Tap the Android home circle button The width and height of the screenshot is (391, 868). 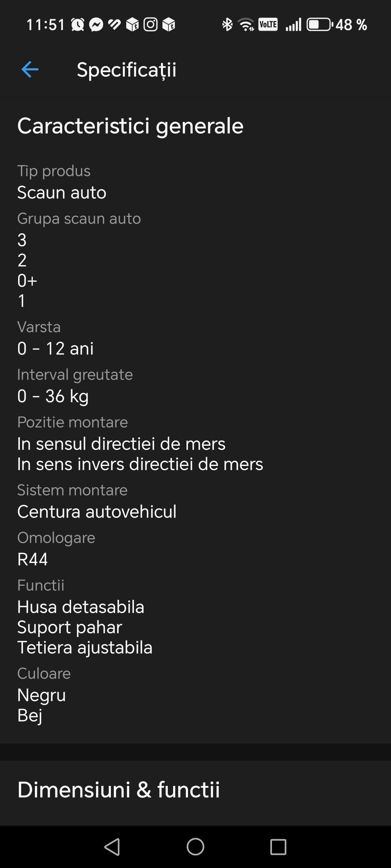click(x=195, y=847)
